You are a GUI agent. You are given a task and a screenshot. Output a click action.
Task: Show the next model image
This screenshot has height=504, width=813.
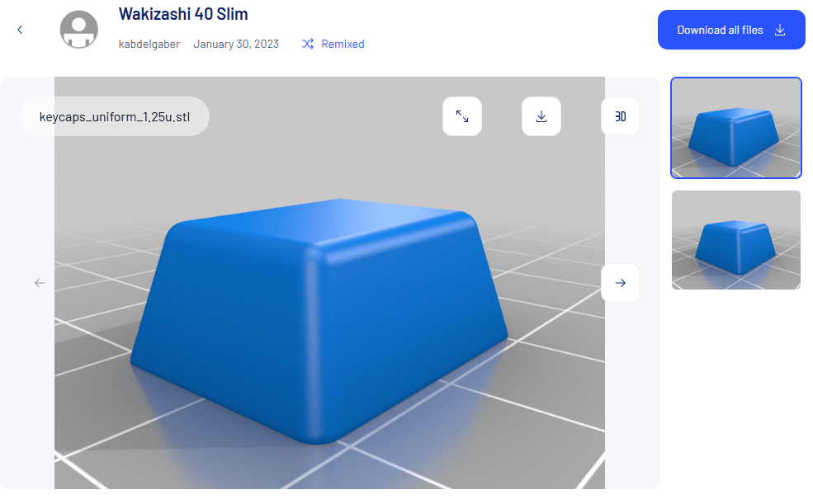pos(620,283)
